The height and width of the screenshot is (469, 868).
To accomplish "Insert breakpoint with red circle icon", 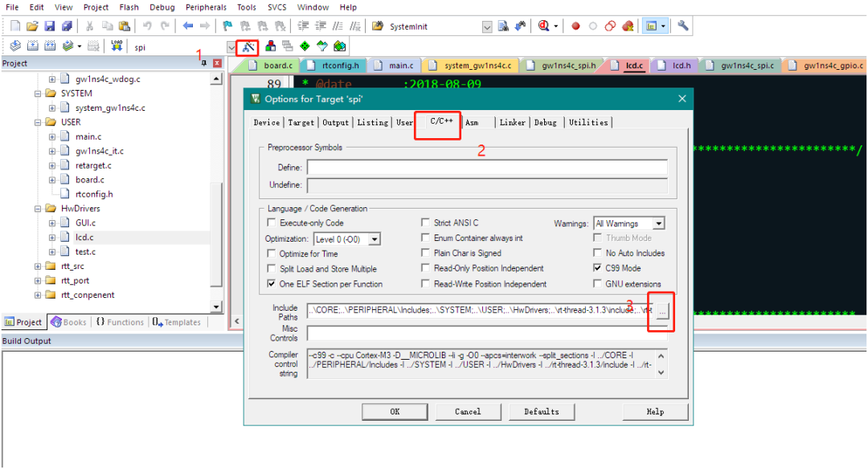I will tap(575, 26).
